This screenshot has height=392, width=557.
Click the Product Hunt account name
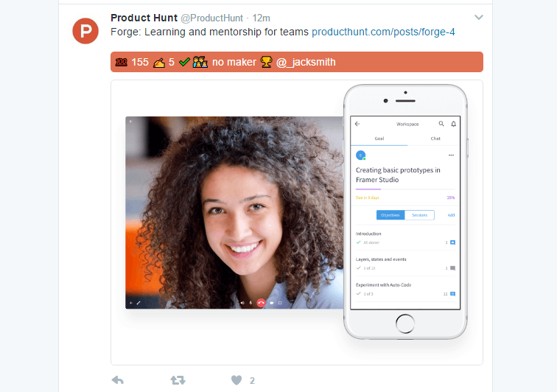(144, 18)
